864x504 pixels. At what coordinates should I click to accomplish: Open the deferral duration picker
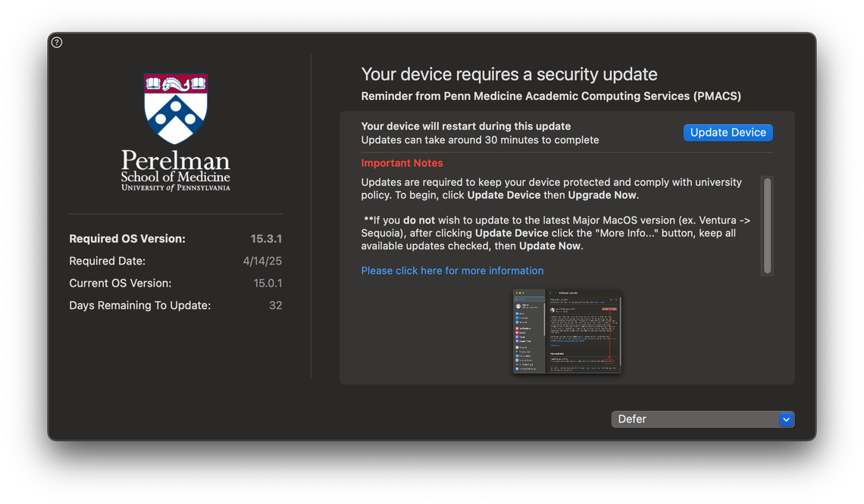tap(703, 419)
